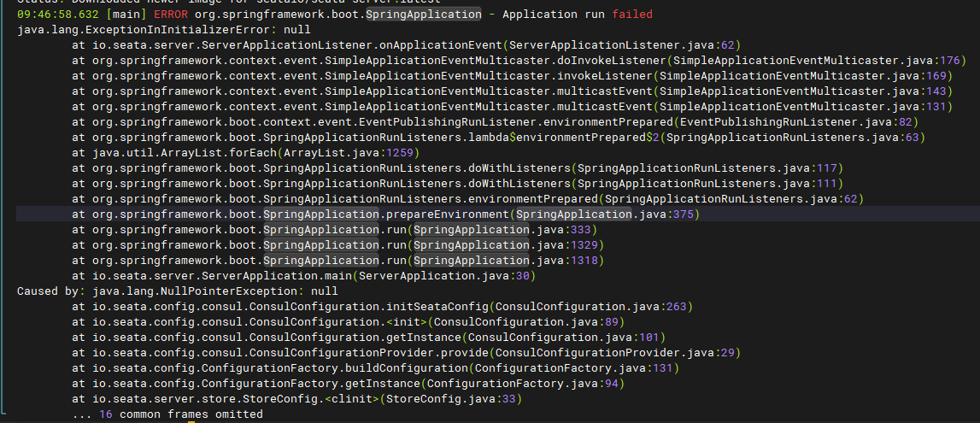The height and width of the screenshot is (423, 980).
Task: Open ConsulConfiguration.java:89 source link
Action: [x=526, y=322]
